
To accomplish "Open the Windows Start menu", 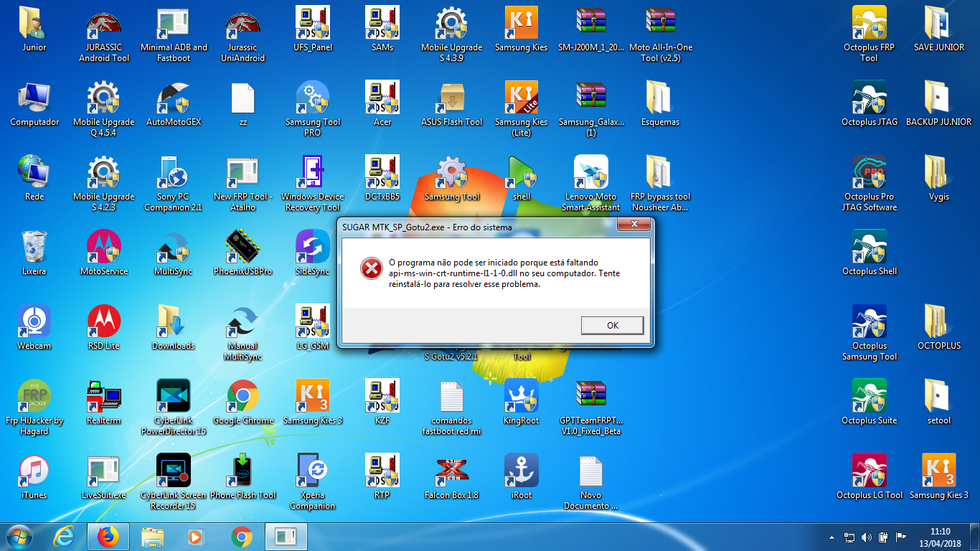I will click(20, 536).
